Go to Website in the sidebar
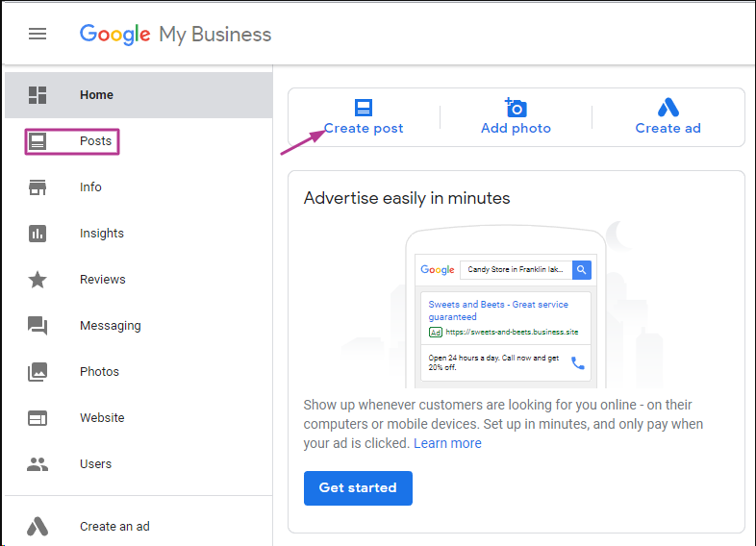This screenshot has height=546, width=756. (x=139, y=418)
